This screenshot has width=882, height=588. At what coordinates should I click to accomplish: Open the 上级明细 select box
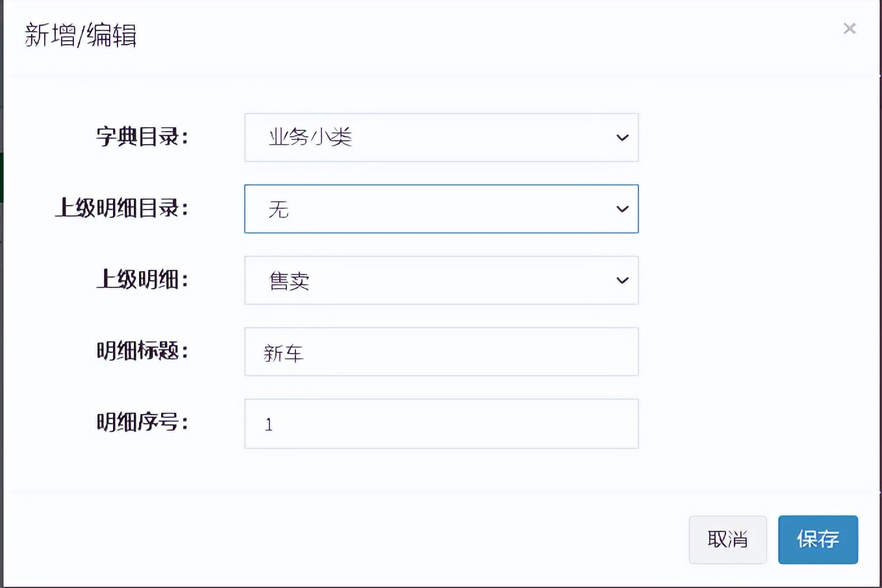[441, 280]
